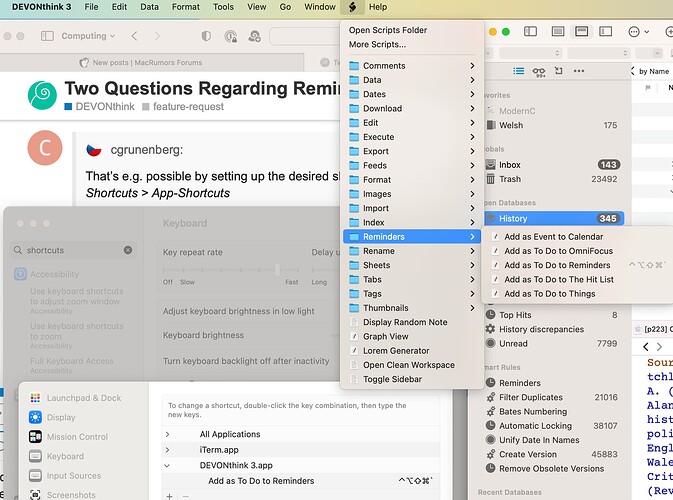Run the Toggle Sidebar script
Screen dimensions: 673x500
click(x=392, y=379)
